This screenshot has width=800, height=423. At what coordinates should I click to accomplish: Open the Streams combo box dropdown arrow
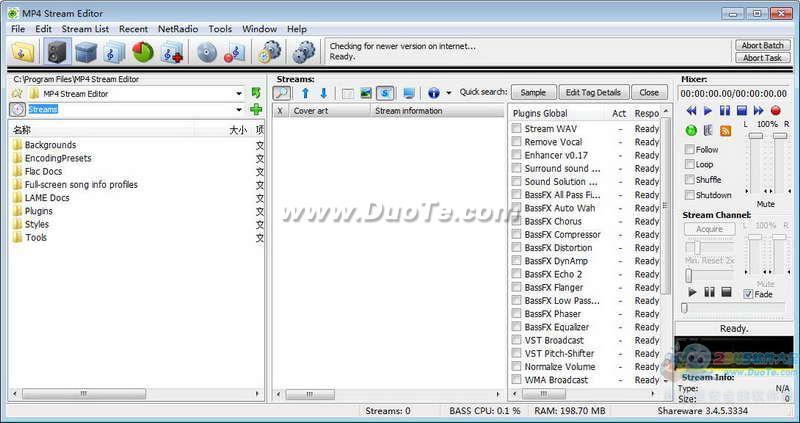click(x=239, y=109)
